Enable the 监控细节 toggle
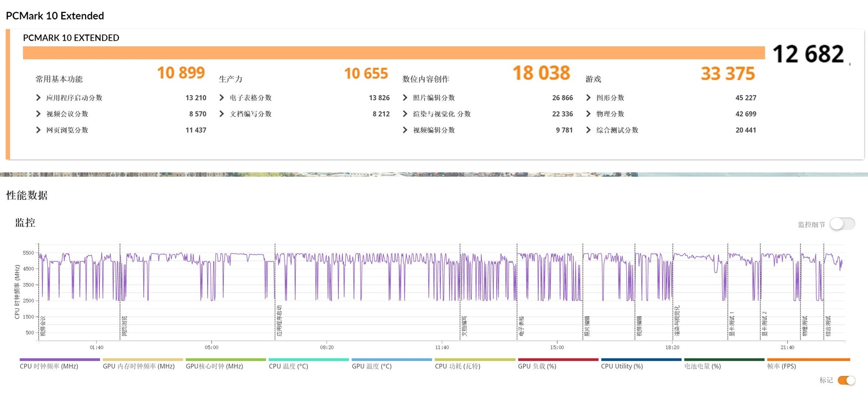Viewport: 868px width, 408px height. pyautogui.click(x=842, y=224)
